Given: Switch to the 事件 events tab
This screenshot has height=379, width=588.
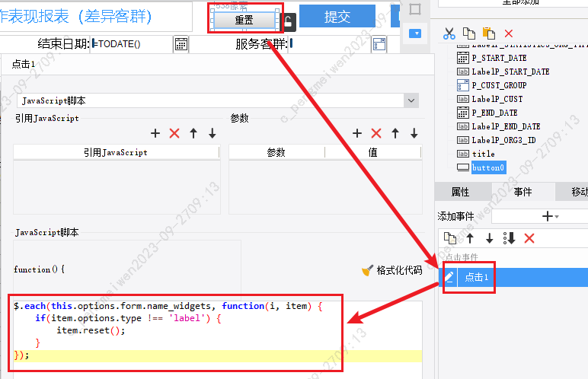Looking at the screenshot, I should 522,192.
